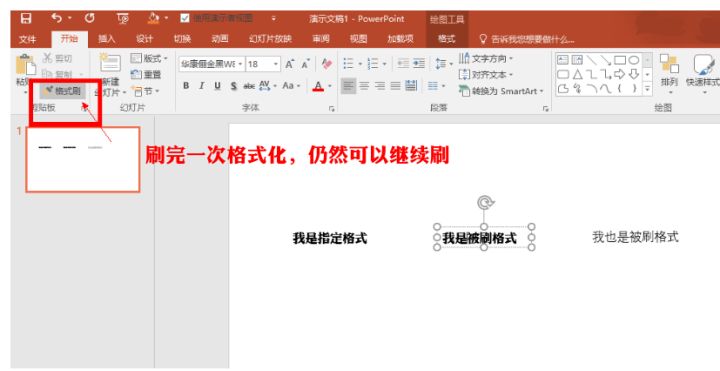Viewport: 720px width, 371px height.
Task: Switch to the 幻灯片放映 tab
Action: point(270,39)
